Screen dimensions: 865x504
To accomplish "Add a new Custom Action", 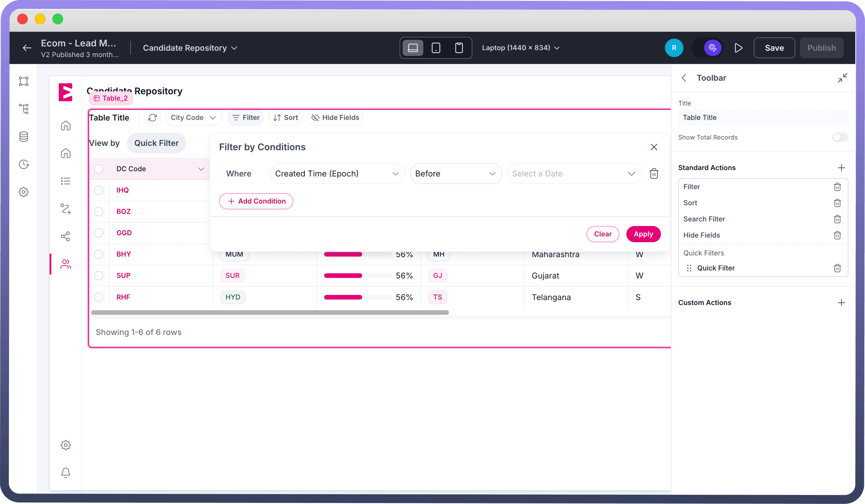I will pos(841,303).
